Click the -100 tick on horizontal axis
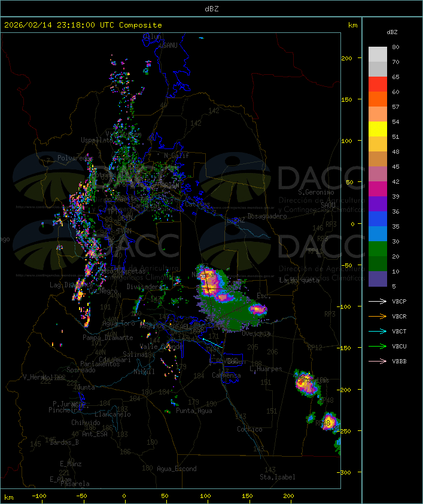The width and height of the screenshot is (423, 504). [39, 496]
